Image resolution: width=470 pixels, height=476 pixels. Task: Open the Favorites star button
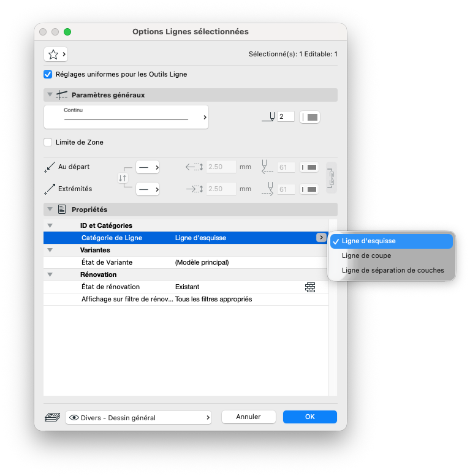[x=56, y=55]
